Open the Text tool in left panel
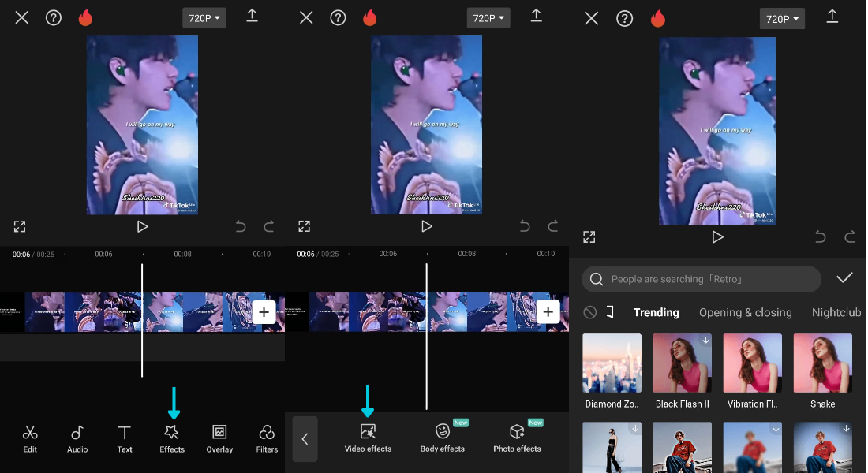868x473 pixels. click(125, 438)
